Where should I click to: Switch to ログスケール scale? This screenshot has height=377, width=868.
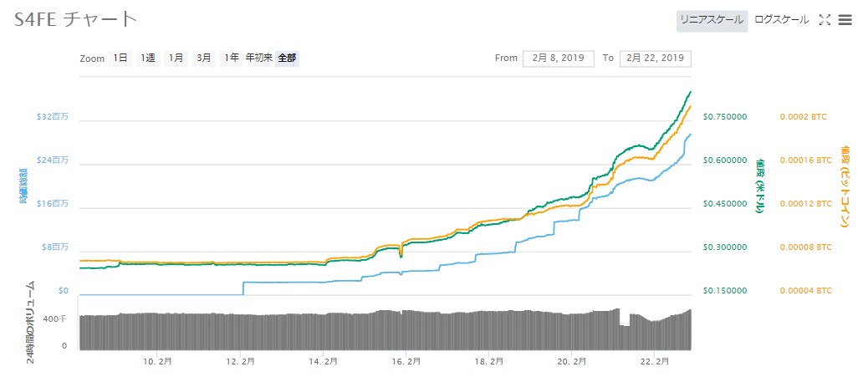[781, 20]
